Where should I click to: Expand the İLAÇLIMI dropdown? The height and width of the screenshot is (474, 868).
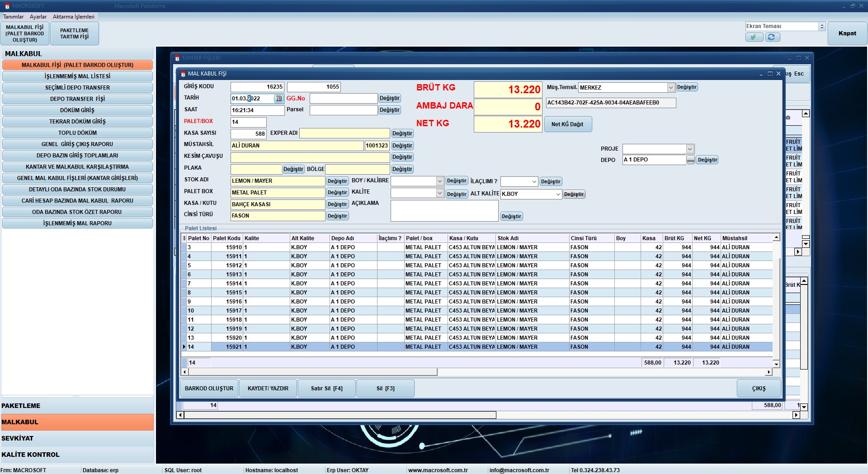point(534,182)
